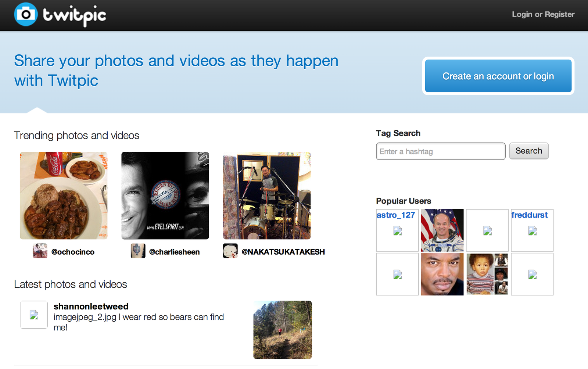The width and height of the screenshot is (588, 369).
Task: Focus the Enter a hashtag field
Action: [x=441, y=151]
